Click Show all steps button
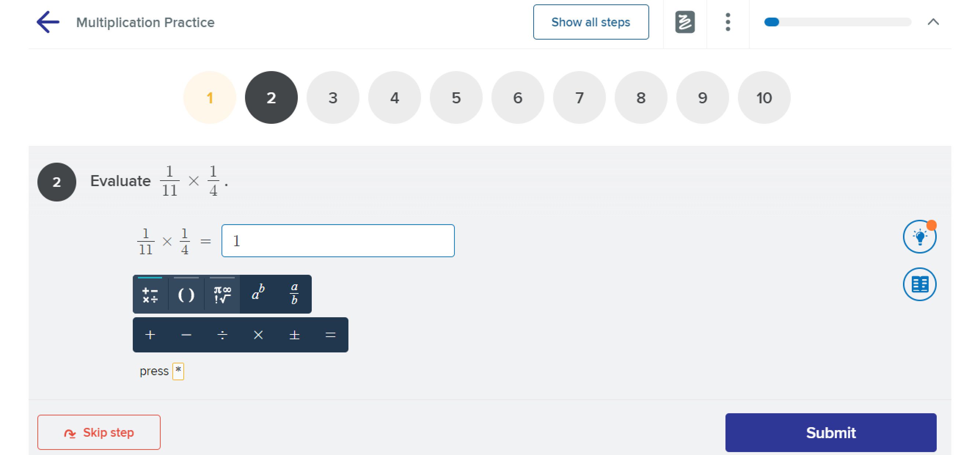The width and height of the screenshot is (980, 455). point(590,22)
